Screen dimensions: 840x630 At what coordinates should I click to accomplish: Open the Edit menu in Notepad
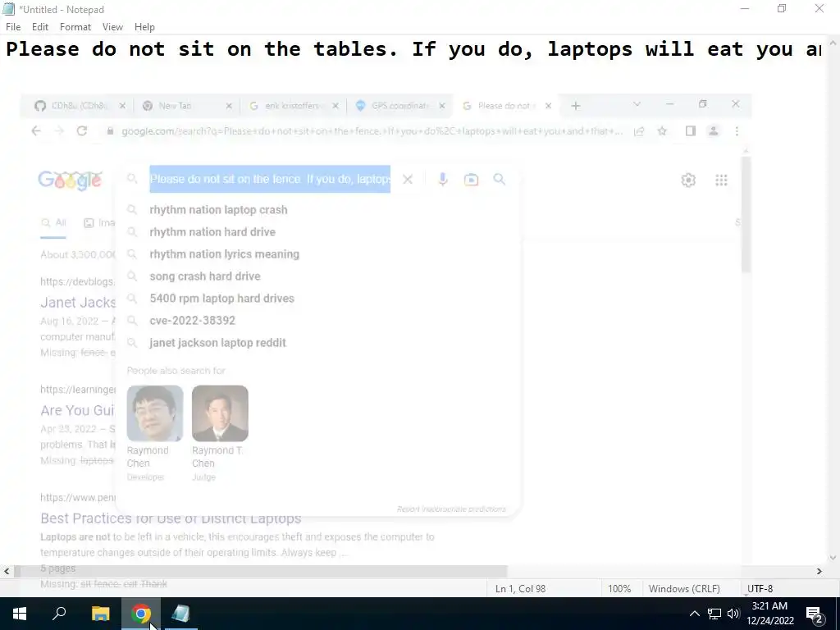(x=39, y=27)
